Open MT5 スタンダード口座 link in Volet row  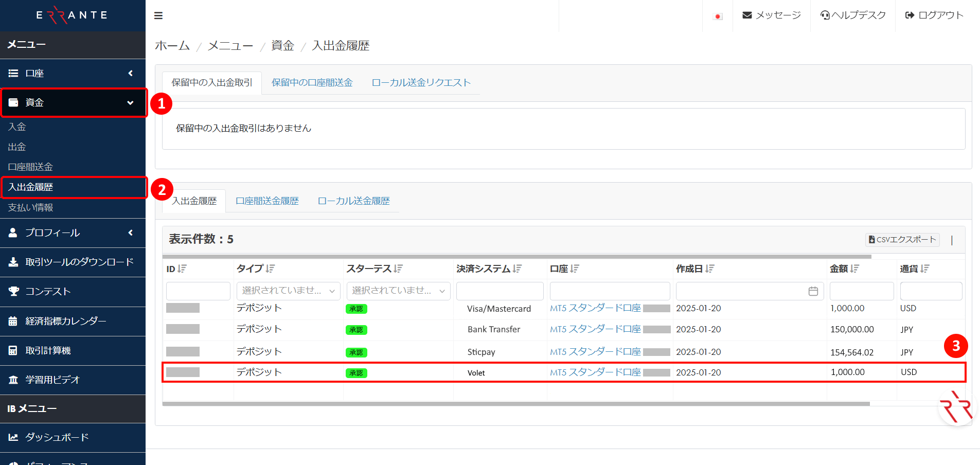tap(595, 372)
